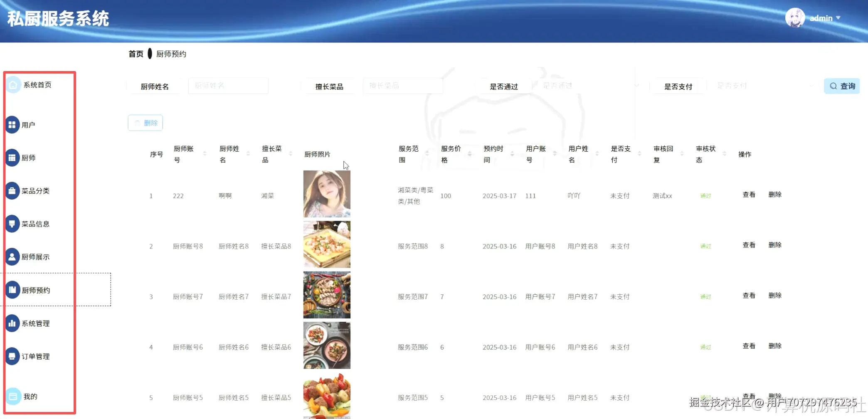Open the 是否通过 dropdown filter

click(589, 86)
